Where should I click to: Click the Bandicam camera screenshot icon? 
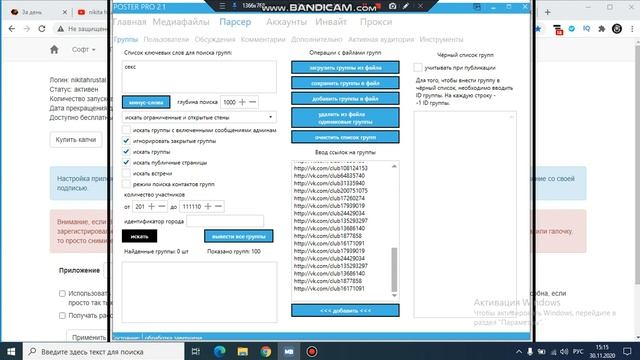click(392, 6)
